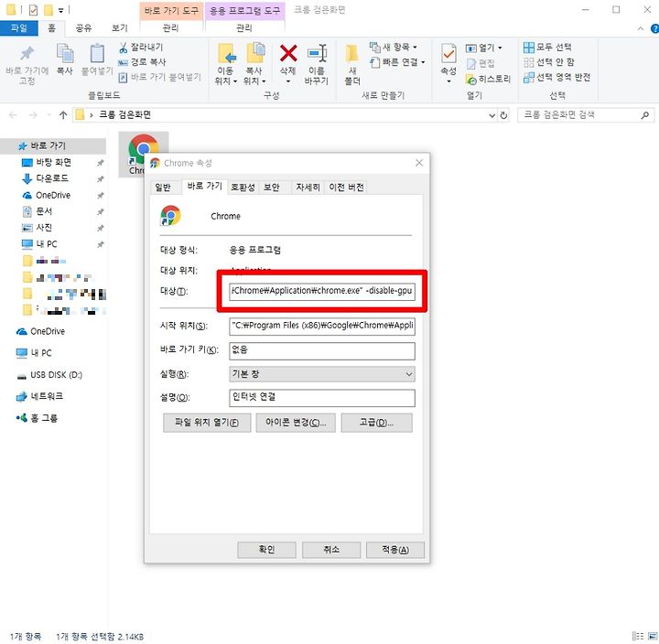This screenshot has width=659, height=644.
Task: Click Invert selection (선택 영역 반전)
Action: point(556,77)
